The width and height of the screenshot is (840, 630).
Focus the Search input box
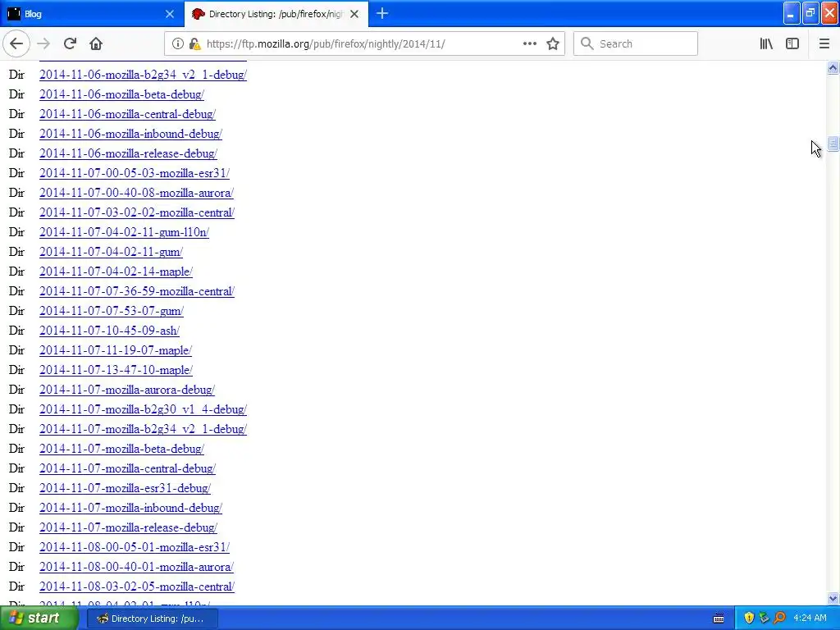[x=636, y=44]
